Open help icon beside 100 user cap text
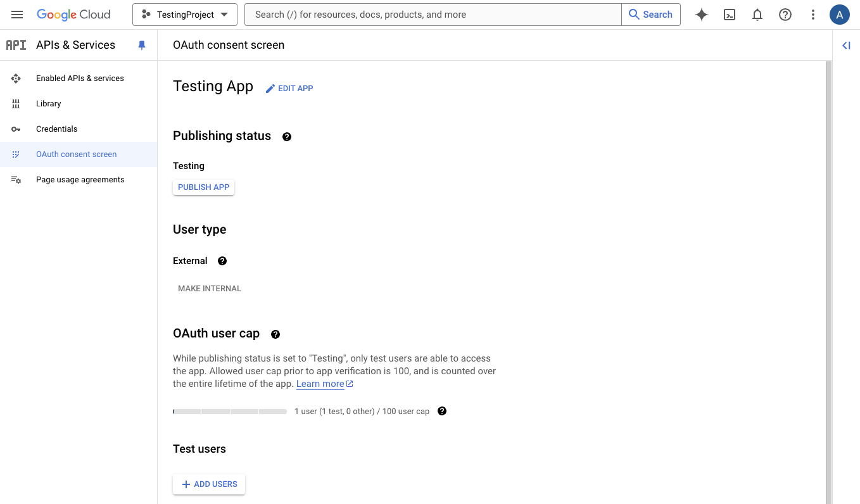860x504 pixels. [442, 411]
